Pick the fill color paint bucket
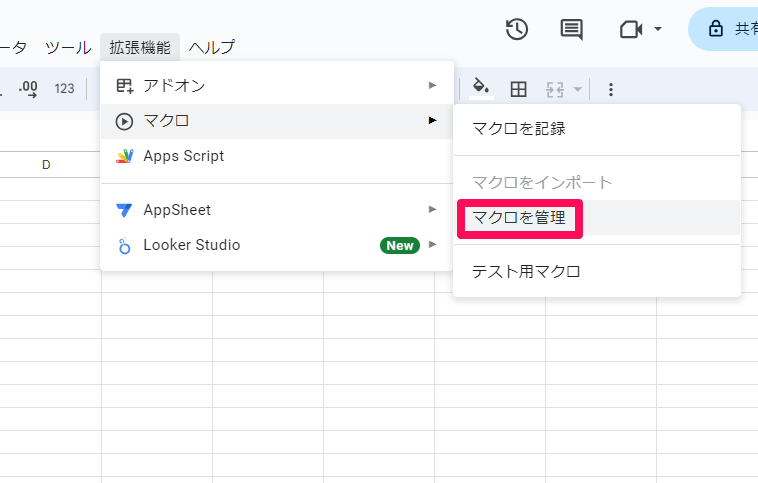 (x=481, y=88)
